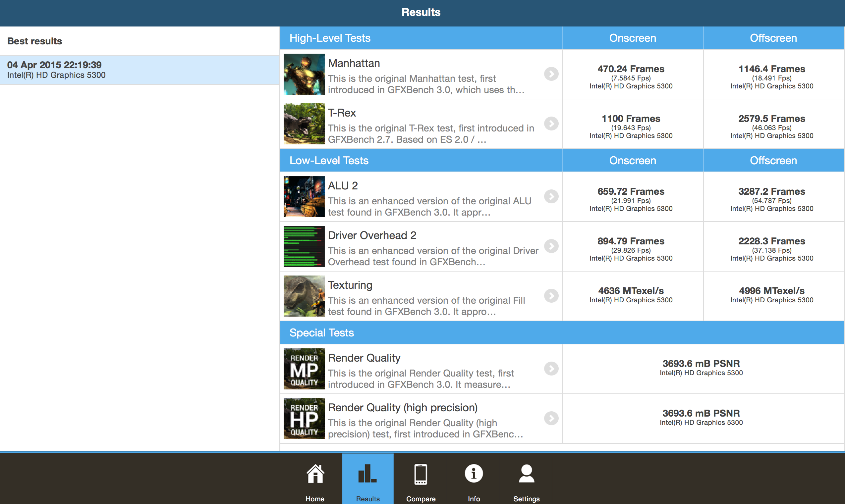Open the Compare phone icon
845x504 pixels.
tap(421, 474)
